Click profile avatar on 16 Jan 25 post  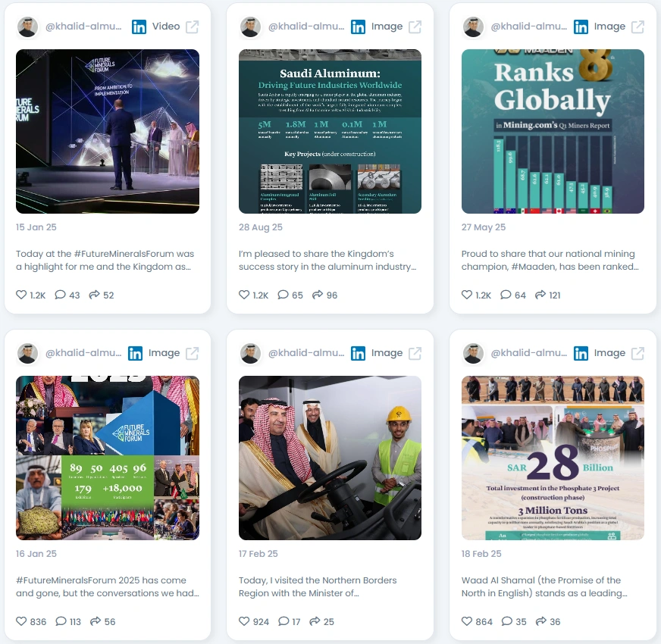coord(28,354)
